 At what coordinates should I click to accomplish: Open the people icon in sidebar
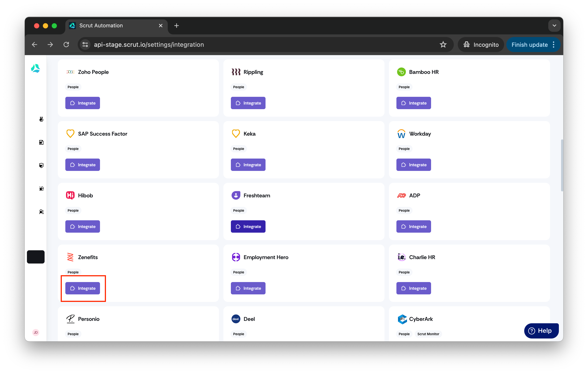coord(41,212)
